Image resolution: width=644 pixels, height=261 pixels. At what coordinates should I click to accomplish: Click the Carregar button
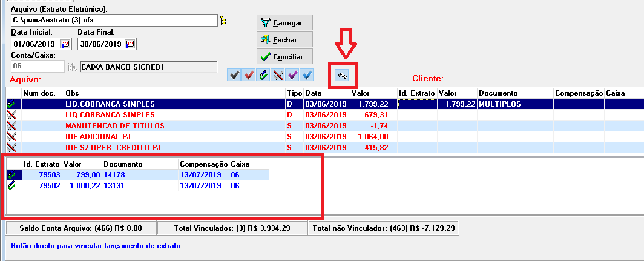[x=284, y=23]
